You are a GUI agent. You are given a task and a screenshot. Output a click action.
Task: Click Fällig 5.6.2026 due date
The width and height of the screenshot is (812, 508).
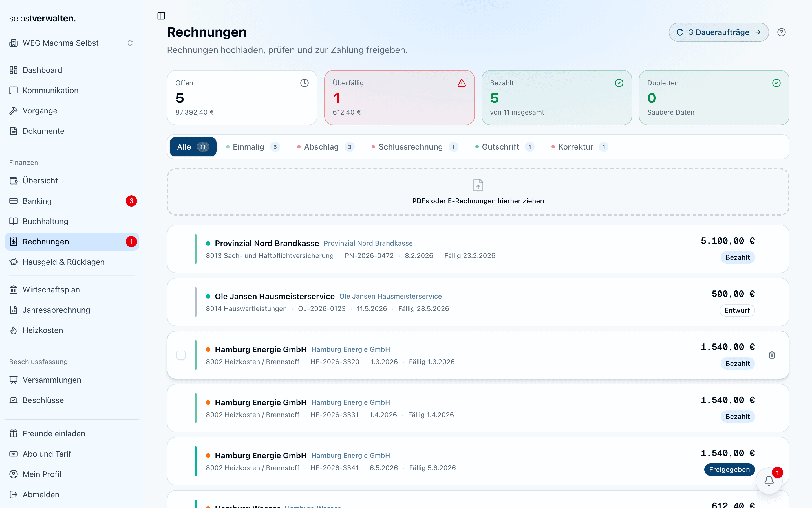click(432, 468)
